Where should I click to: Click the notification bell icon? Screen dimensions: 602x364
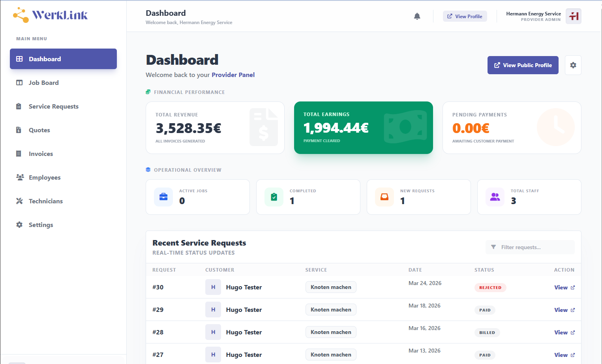click(417, 16)
